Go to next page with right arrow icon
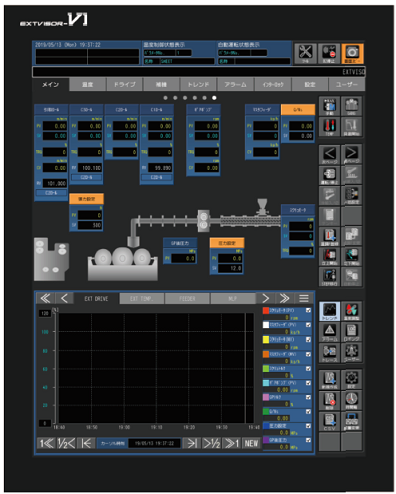 pos(351,154)
